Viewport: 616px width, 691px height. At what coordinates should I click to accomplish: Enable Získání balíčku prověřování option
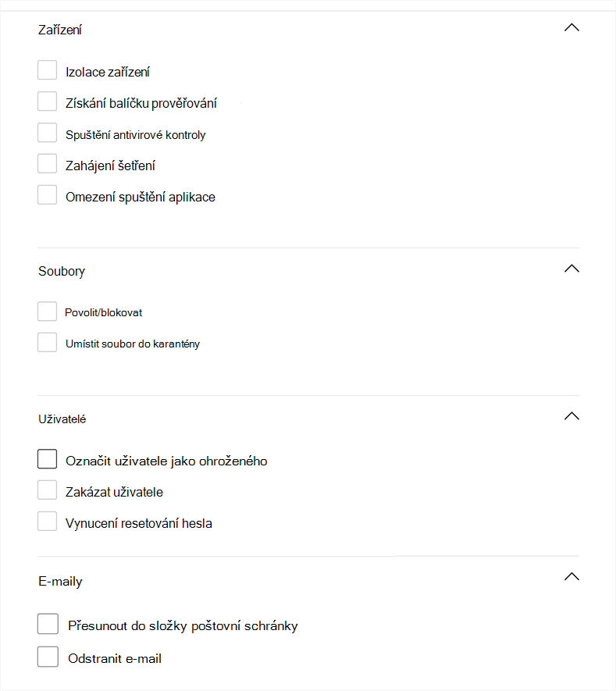coord(48,102)
